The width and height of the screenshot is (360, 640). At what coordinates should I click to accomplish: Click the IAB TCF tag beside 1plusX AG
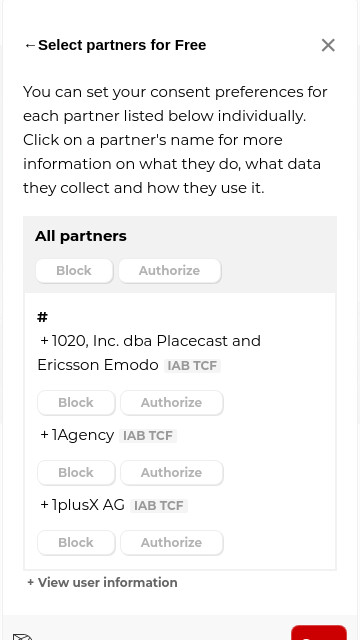159,506
